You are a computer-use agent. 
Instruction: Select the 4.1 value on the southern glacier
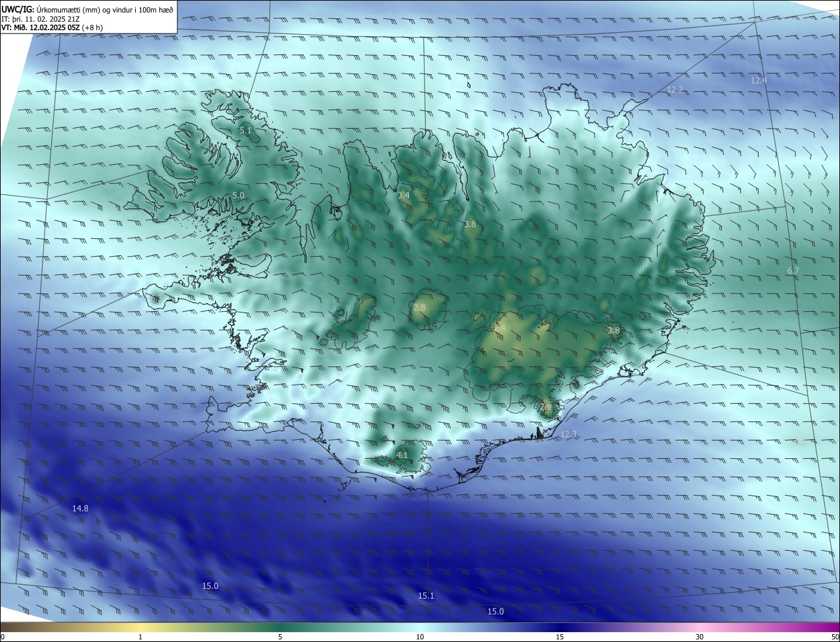tap(402, 455)
